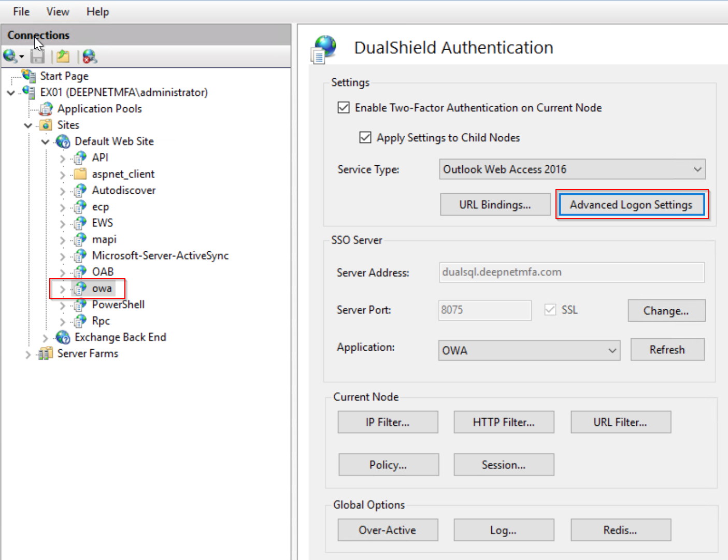Toggle the SSL checkbox

550,310
